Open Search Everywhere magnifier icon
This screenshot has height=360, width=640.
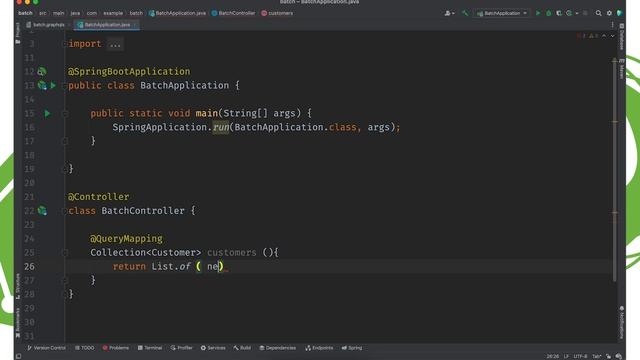pyautogui.click(x=598, y=13)
